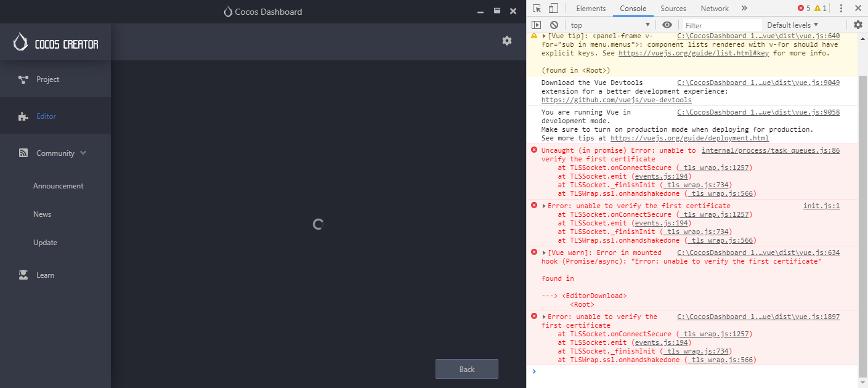This screenshot has height=388, width=868.
Task: Create a live expression via eye icon
Action: 667,25
